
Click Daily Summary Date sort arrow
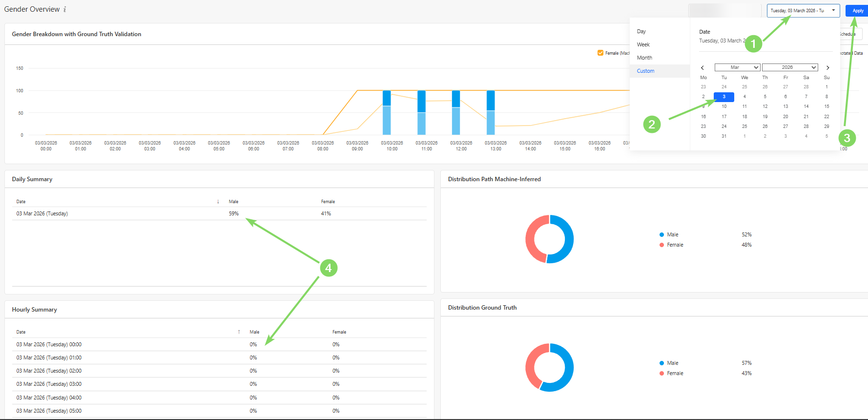218,202
